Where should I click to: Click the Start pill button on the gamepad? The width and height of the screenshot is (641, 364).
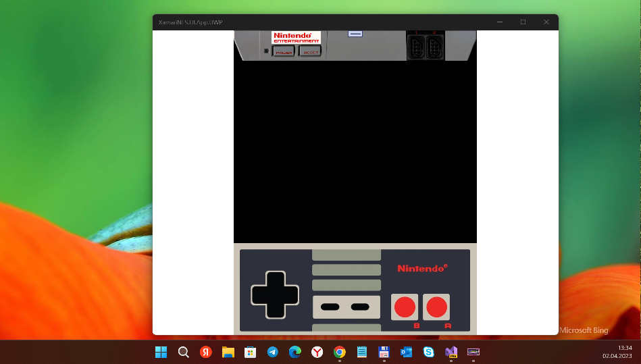tap(360, 307)
